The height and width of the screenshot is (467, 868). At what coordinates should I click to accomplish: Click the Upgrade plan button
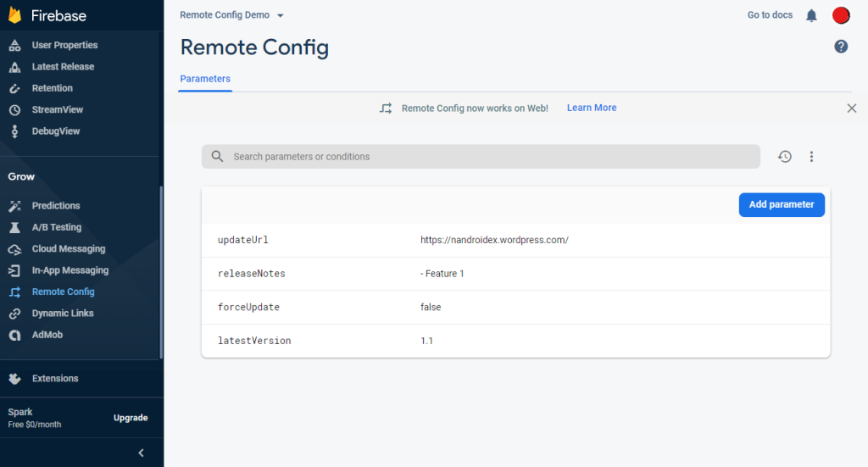(x=131, y=418)
